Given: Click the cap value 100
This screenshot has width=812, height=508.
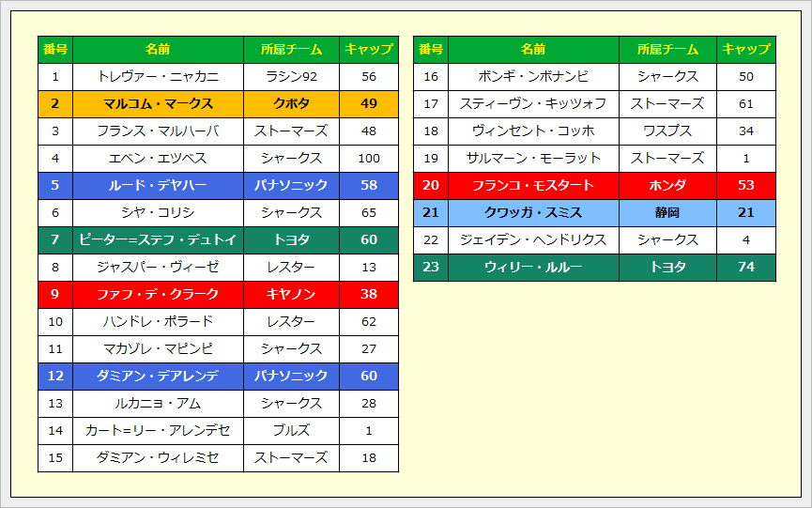Looking at the screenshot, I should 369,159.
